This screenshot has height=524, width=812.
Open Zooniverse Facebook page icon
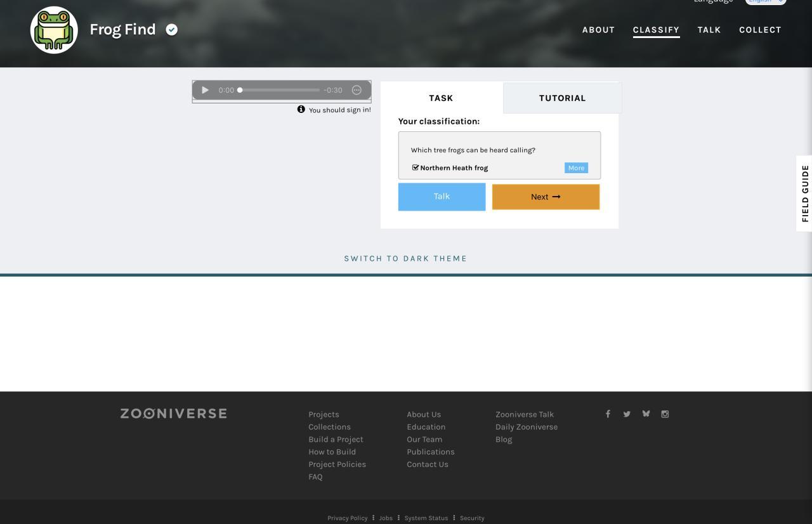(608, 414)
